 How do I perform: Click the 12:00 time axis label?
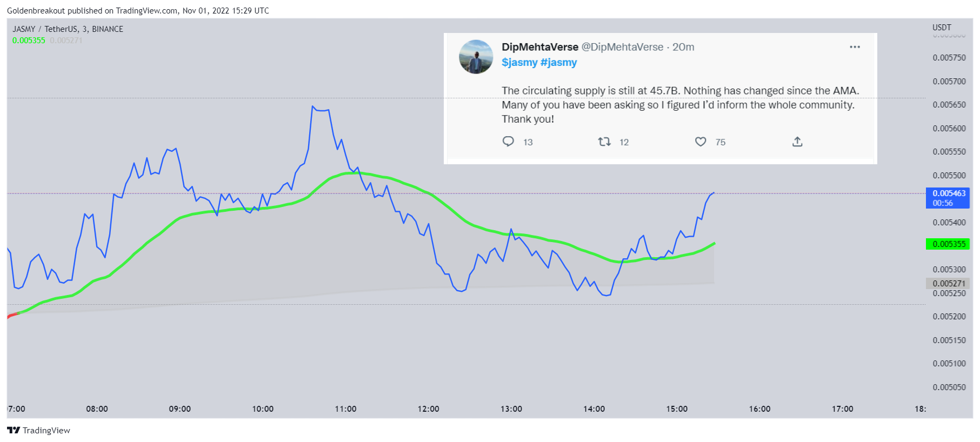tap(428, 409)
